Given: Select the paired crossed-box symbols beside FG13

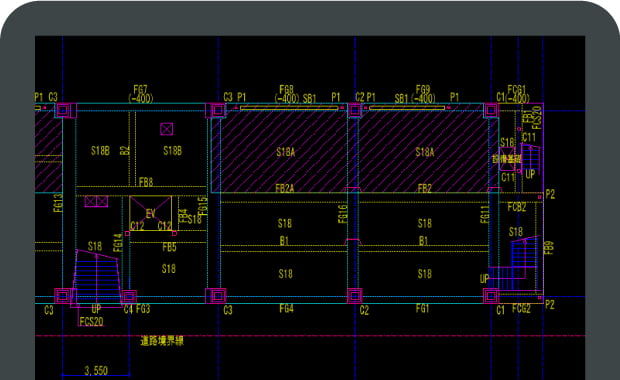Looking at the screenshot, I should pyautogui.click(x=96, y=201).
